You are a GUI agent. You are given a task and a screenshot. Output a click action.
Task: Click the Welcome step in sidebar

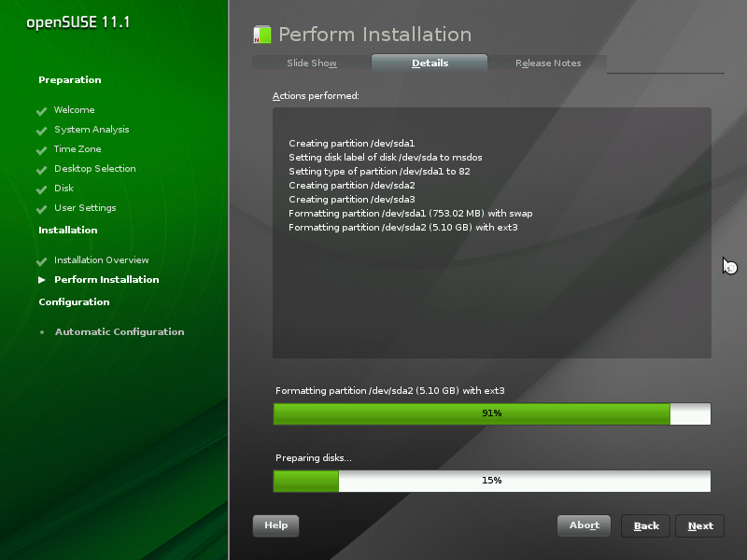pos(75,110)
